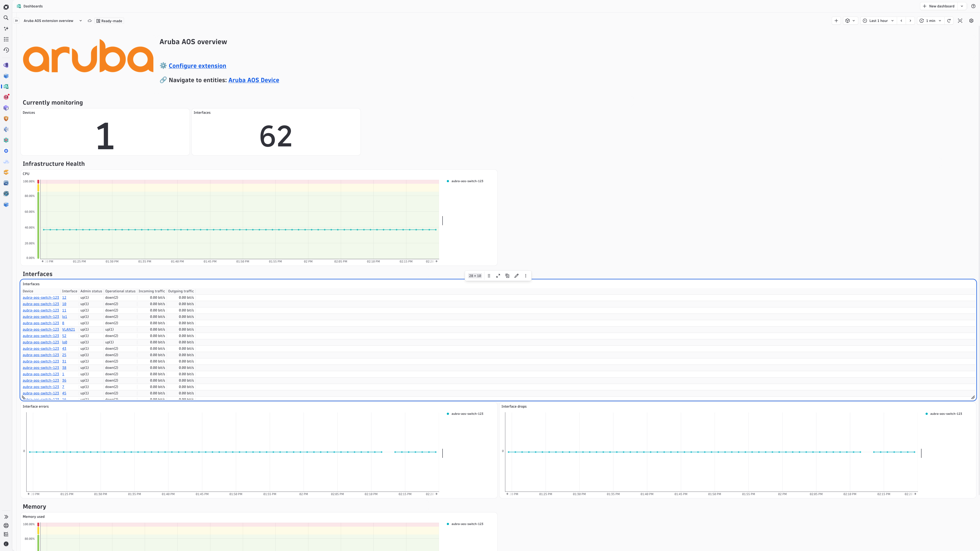Open the apps grid launcher icon
980x551 pixels.
tap(6, 39)
